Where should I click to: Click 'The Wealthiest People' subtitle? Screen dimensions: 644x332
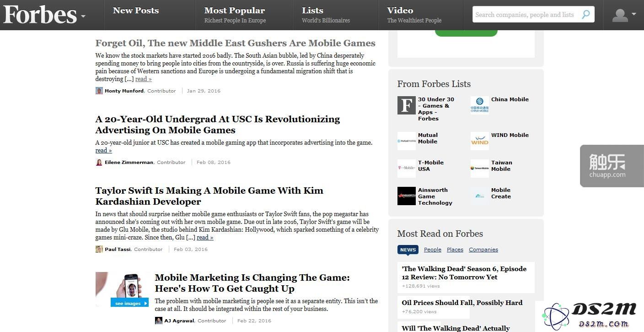(414, 21)
